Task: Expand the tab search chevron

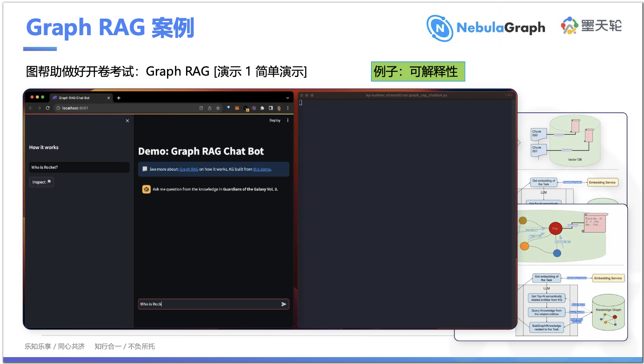Action: pos(288,98)
